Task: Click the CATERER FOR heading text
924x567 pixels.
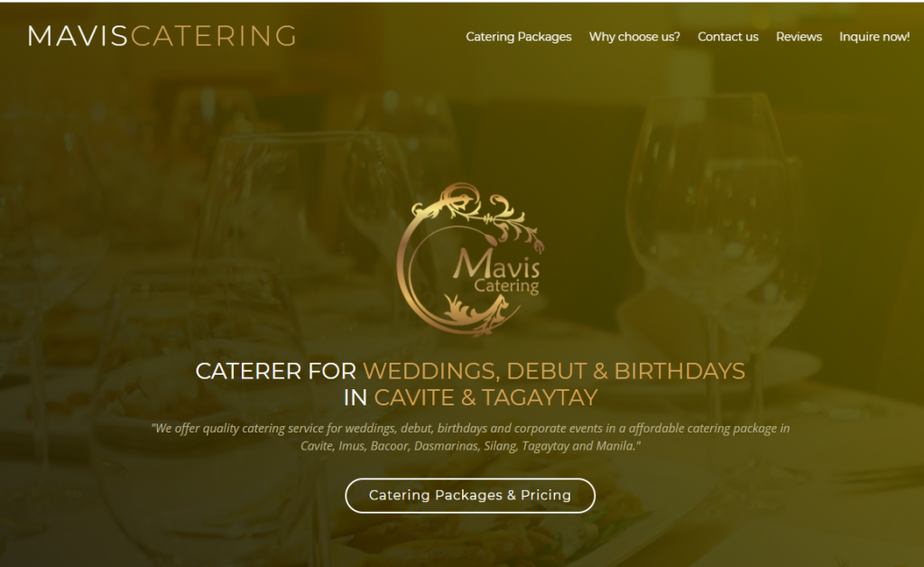Action: tap(276, 371)
